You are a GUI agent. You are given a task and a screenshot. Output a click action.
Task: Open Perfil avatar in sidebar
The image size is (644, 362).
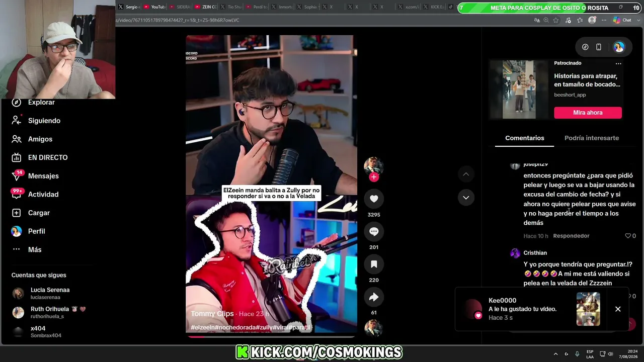[17, 231]
